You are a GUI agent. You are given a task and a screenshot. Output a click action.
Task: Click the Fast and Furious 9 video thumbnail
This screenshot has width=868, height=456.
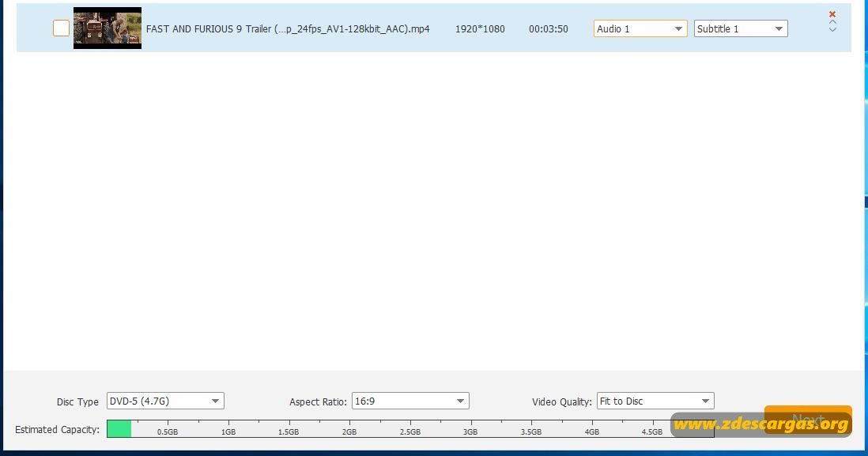(x=108, y=28)
